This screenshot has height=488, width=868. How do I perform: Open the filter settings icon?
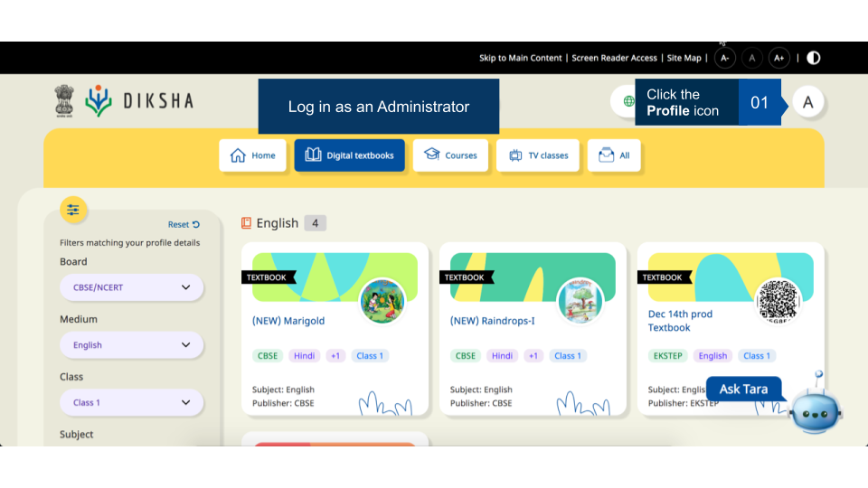point(73,210)
